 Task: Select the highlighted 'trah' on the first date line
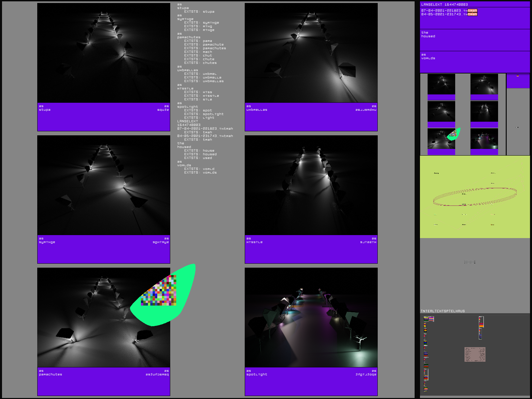(472, 11)
